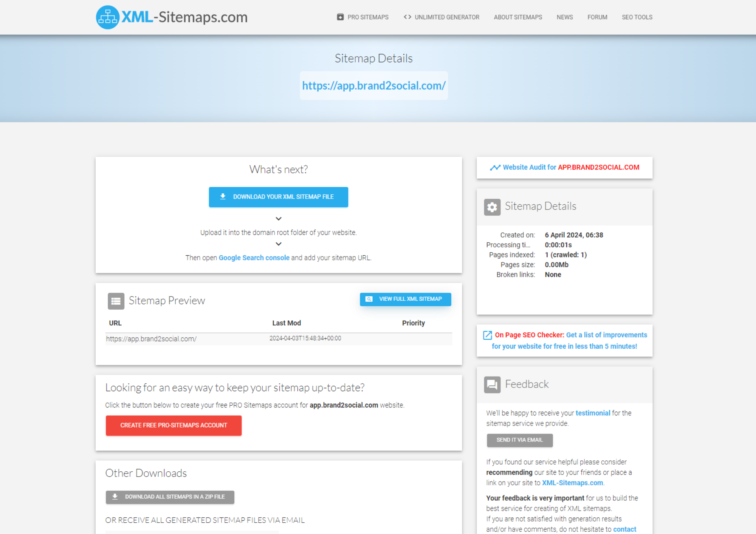Download all sitemaps in a ZIP file
This screenshot has height=534, width=756.
(170, 497)
